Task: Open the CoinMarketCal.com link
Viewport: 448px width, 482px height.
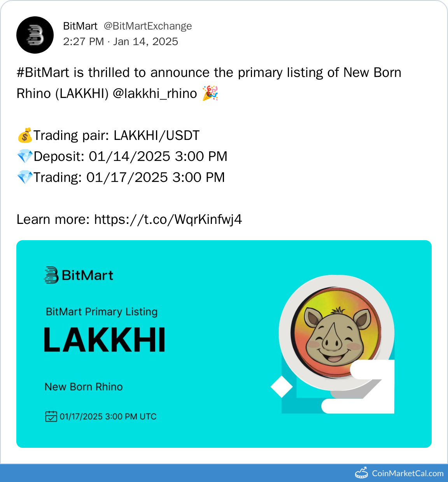Action: point(408,473)
